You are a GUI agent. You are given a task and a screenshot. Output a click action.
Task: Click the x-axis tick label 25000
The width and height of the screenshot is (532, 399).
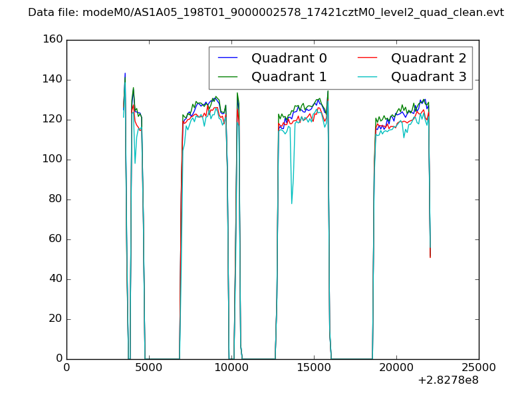click(479, 367)
